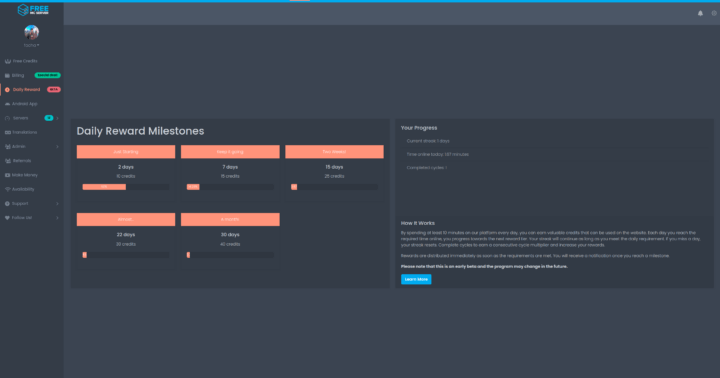Screen dimensions: 720x378
Task: Open the notifications bell icon
Action: (x=700, y=13)
